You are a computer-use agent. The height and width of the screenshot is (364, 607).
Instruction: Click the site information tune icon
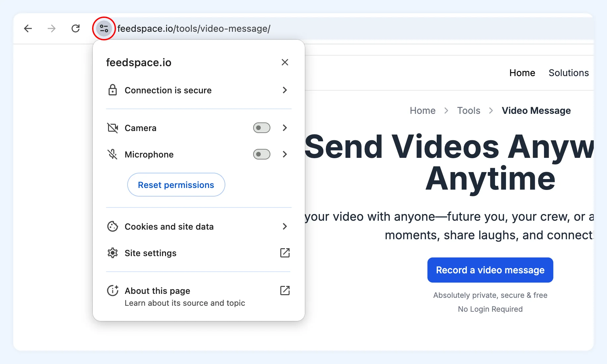(x=104, y=28)
